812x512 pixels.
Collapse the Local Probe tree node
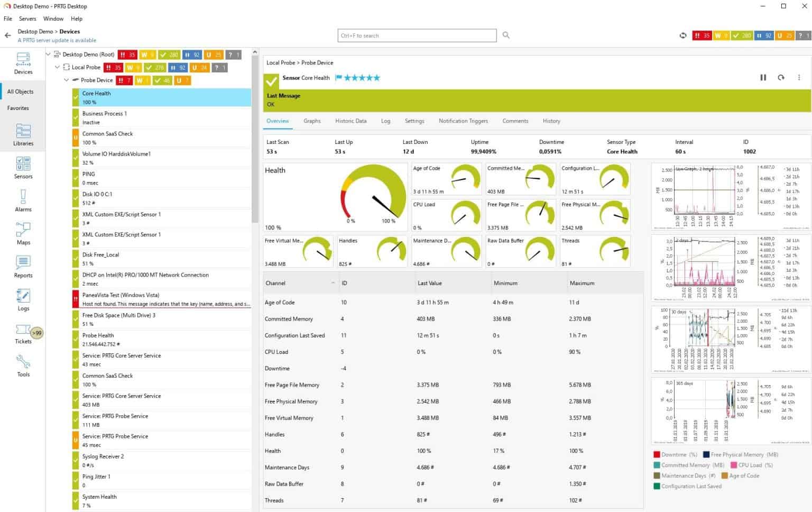[x=57, y=67]
